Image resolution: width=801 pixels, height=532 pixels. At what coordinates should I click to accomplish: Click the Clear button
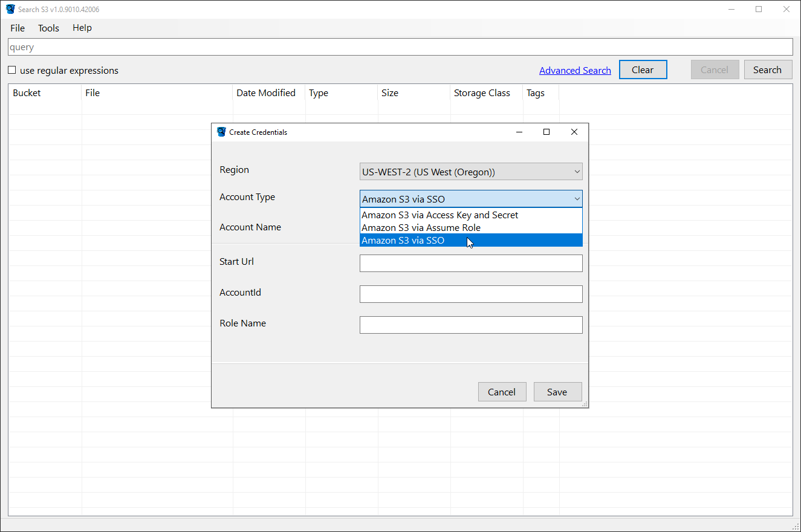tap(643, 70)
